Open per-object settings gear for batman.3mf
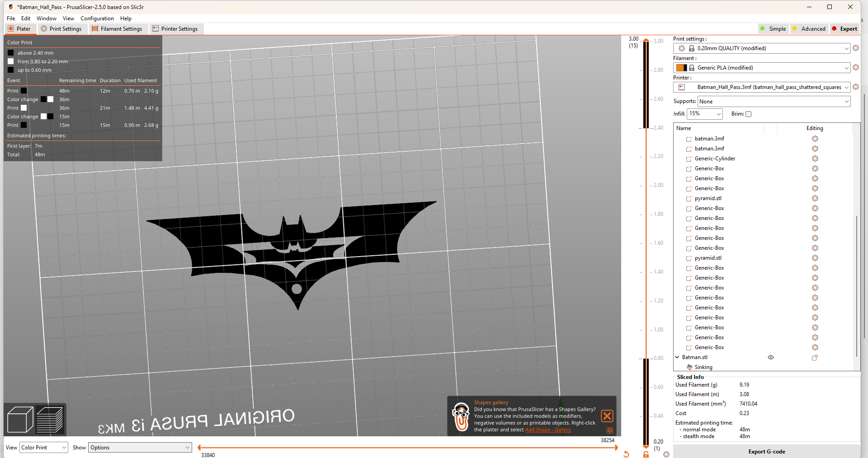 pos(815,139)
